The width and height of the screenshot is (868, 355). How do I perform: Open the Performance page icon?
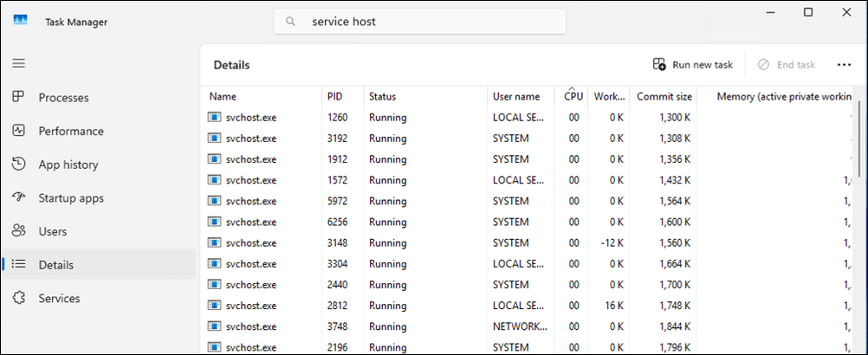click(x=19, y=131)
